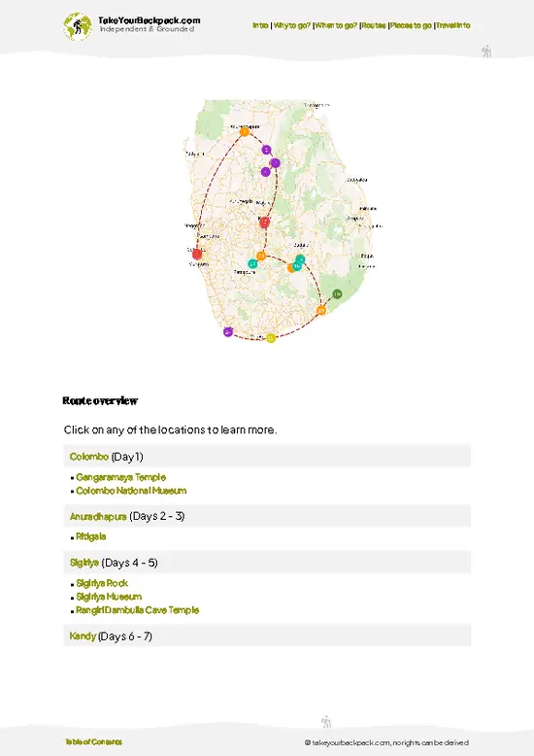Open the Sigiriya Rock link
The image size is (534, 756).
click(102, 583)
